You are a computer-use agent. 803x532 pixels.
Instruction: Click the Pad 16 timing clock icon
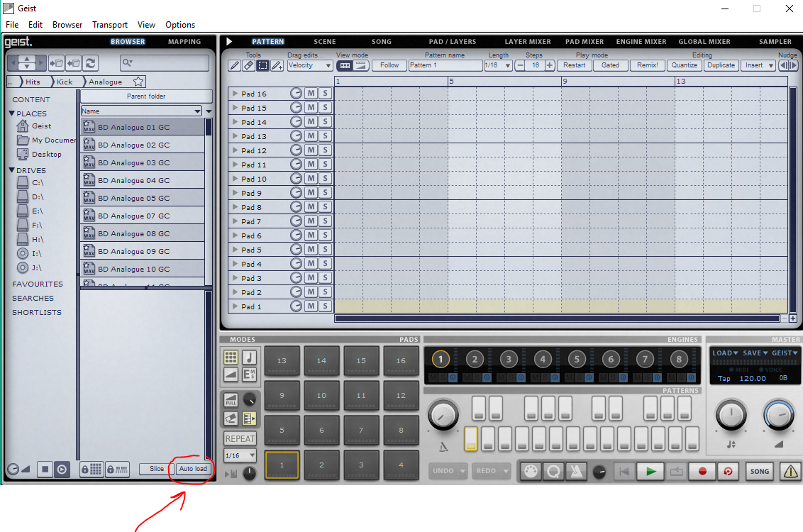[296, 93]
